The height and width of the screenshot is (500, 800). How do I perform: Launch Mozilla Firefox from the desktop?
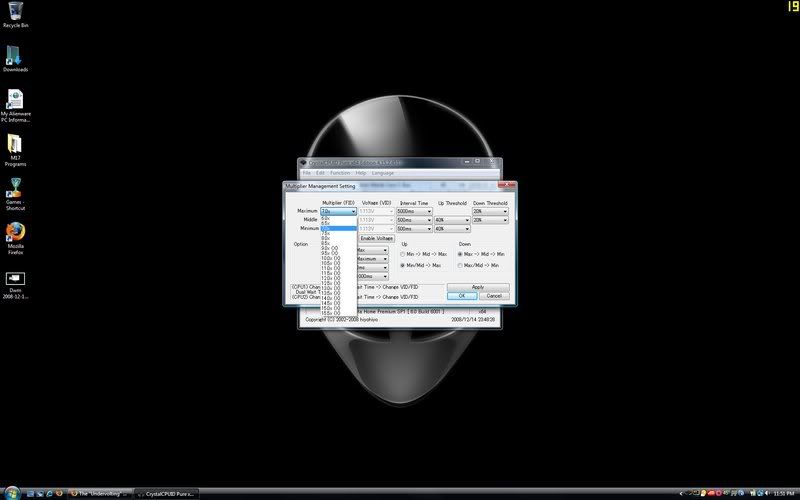(15, 238)
